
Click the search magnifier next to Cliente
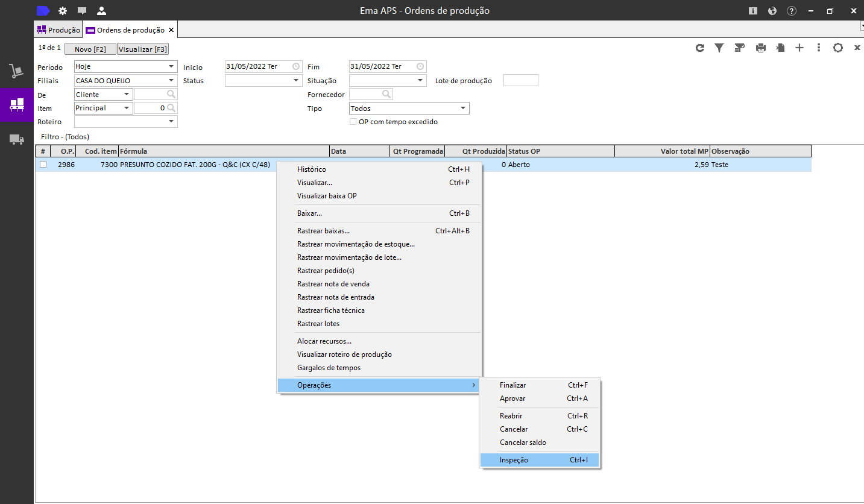[x=172, y=95]
